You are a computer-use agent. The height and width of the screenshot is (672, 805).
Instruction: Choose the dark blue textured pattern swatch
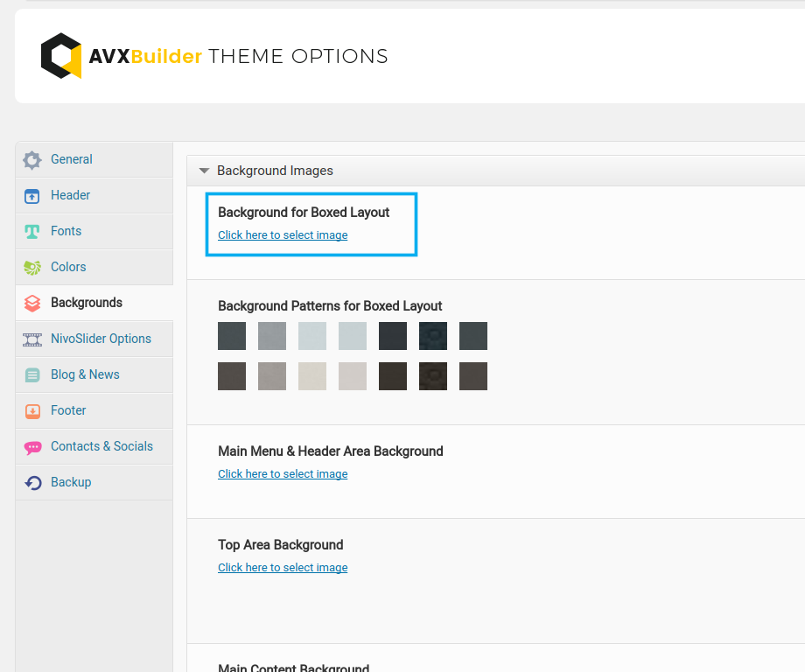click(433, 336)
